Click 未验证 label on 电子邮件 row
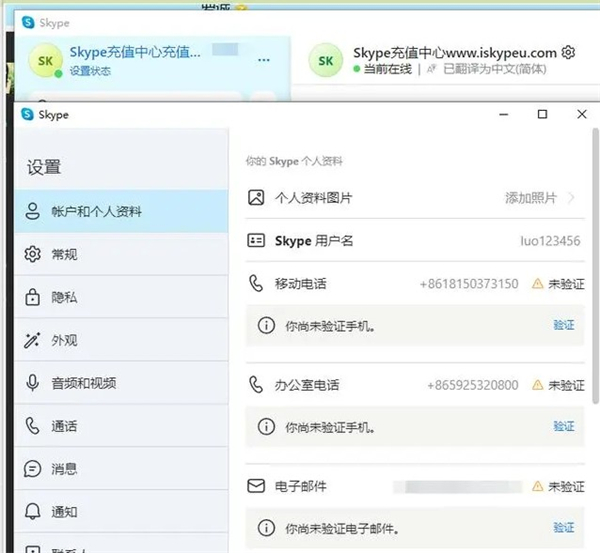Screen dimensions: 600x553 pyautogui.click(x=566, y=486)
